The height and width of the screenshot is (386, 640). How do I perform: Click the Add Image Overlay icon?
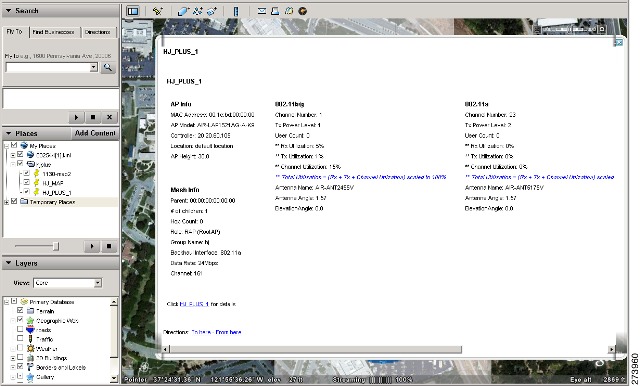click(x=212, y=11)
